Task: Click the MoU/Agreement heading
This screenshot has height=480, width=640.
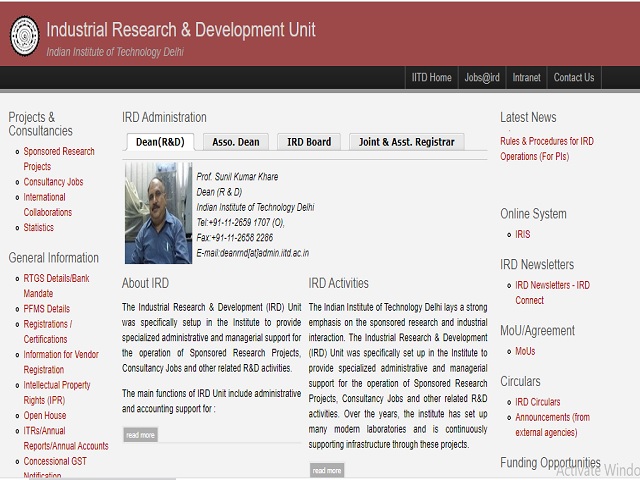Action: (537, 331)
